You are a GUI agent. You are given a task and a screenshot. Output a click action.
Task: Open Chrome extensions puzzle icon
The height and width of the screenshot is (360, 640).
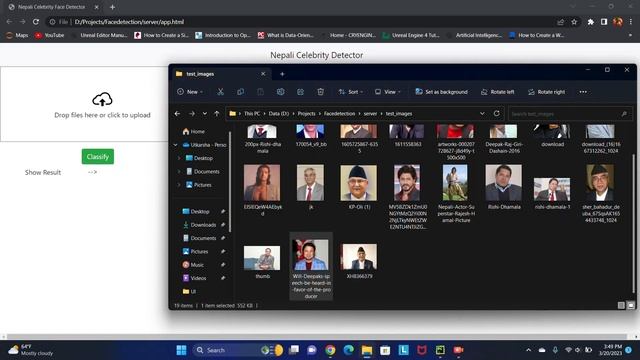(591, 22)
